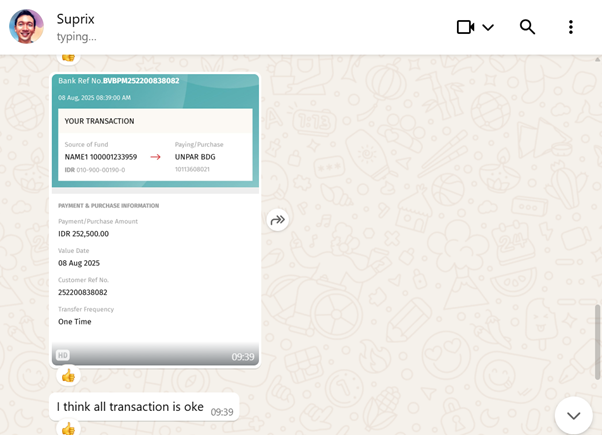
Task: Open the bank transaction receipt image
Action: coord(155,220)
